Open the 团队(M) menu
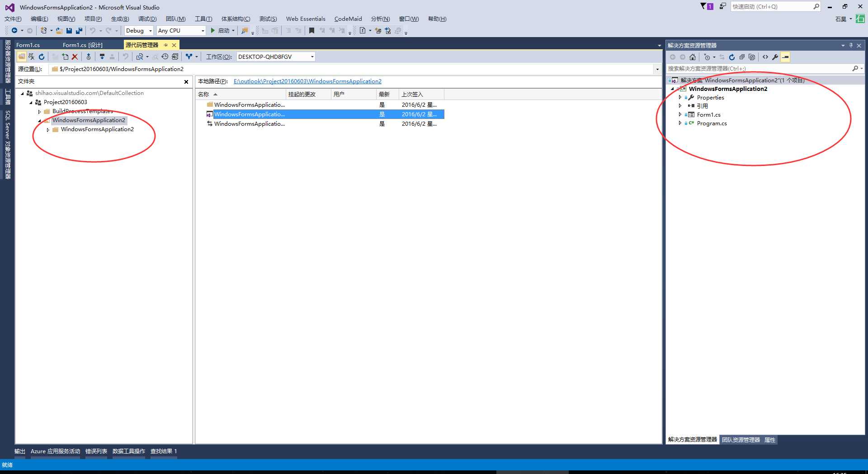Screen dimensions: 868x474 coord(175,19)
